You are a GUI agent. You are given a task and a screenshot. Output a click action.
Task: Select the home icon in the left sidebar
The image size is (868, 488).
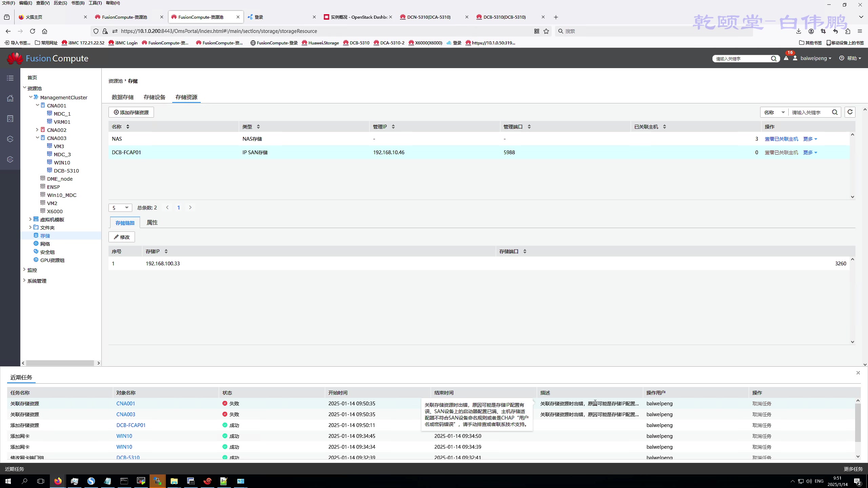[x=10, y=98]
